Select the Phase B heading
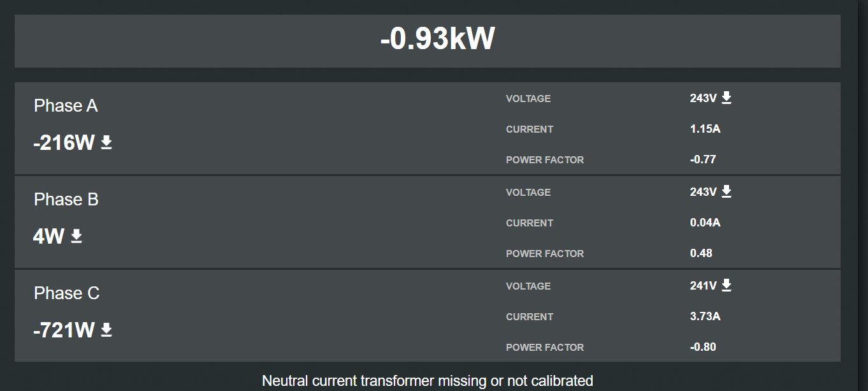868x391 pixels. pyautogui.click(x=66, y=200)
